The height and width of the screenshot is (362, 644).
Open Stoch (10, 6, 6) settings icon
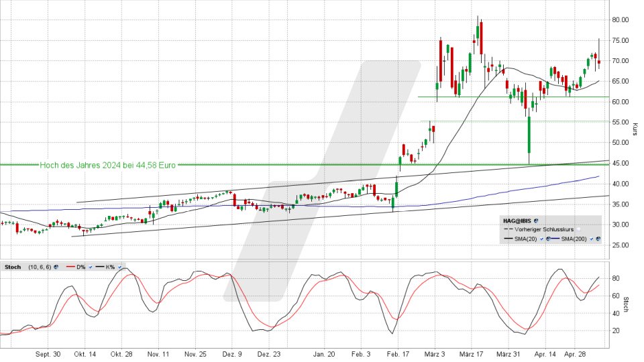56,267
